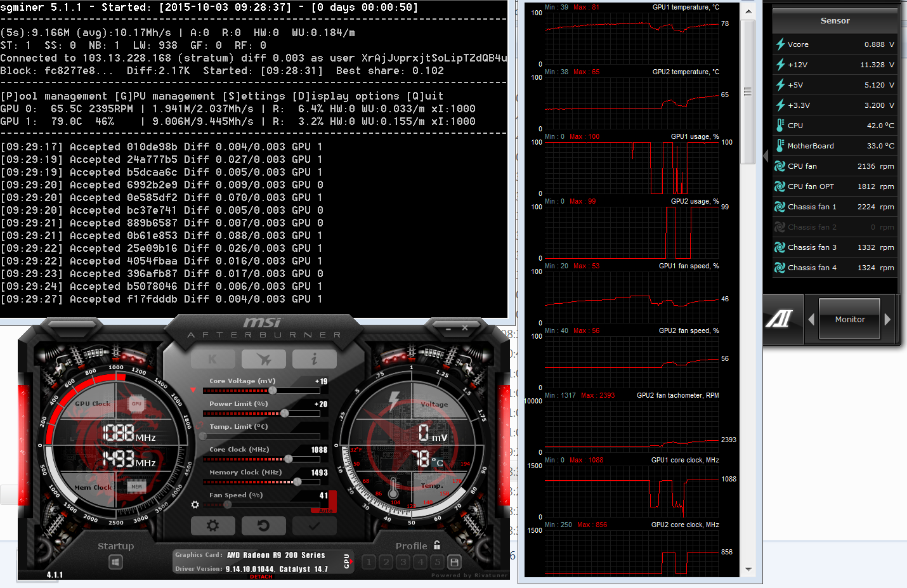907x588 pixels.
Task: Click the GPU2 fan tachometer graph
Action: pyautogui.click(x=631, y=426)
